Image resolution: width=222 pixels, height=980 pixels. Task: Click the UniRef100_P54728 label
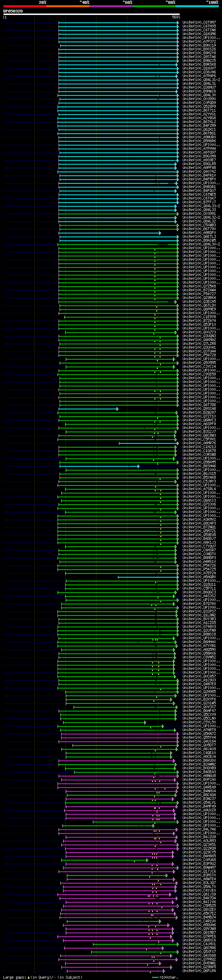pyautogui.click(x=199, y=355)
